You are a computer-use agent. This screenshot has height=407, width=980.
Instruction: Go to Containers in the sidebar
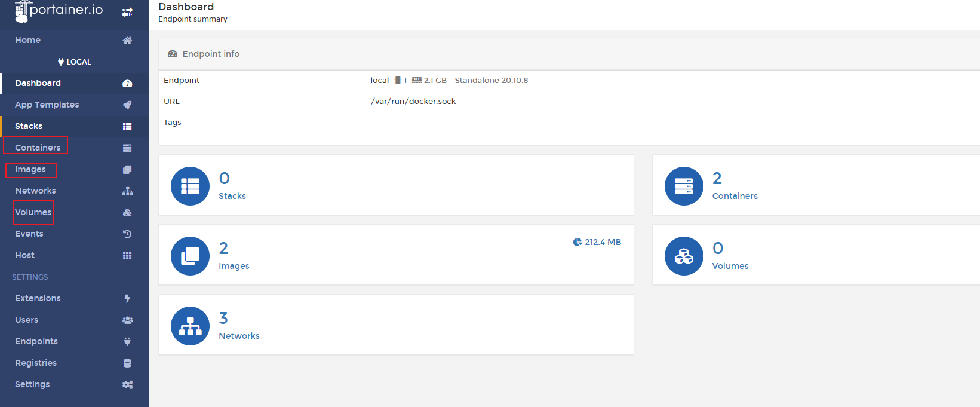tap(38, 148)
